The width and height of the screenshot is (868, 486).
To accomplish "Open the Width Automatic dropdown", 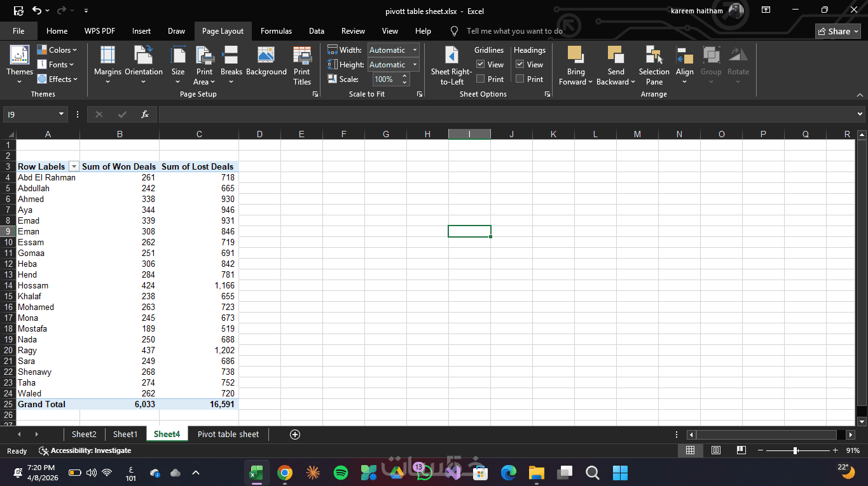I will pyautogui.click(x=415, y=50).
